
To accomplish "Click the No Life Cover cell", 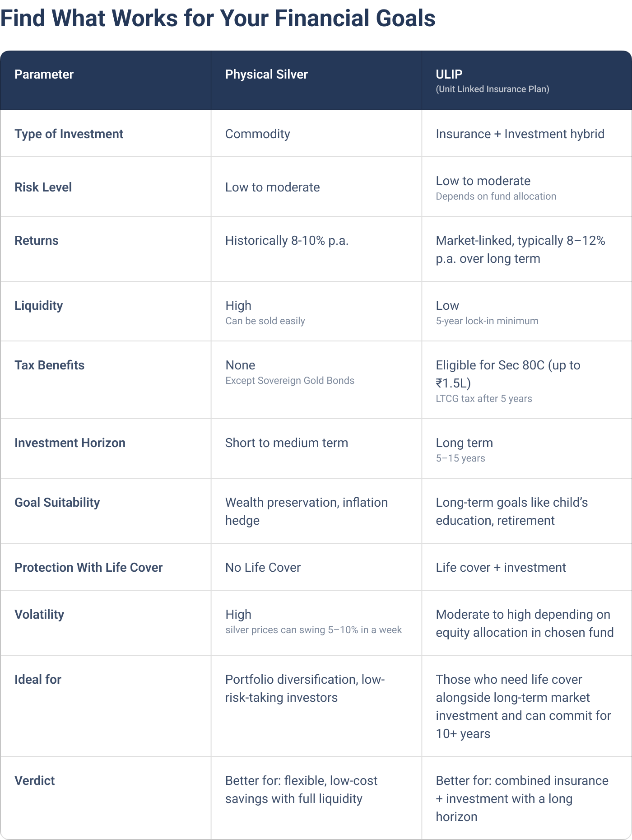I will click(263, 568).
